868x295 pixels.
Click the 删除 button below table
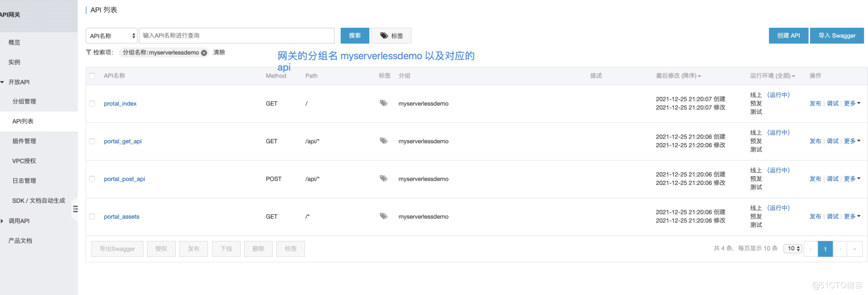[x=258, y=249]
